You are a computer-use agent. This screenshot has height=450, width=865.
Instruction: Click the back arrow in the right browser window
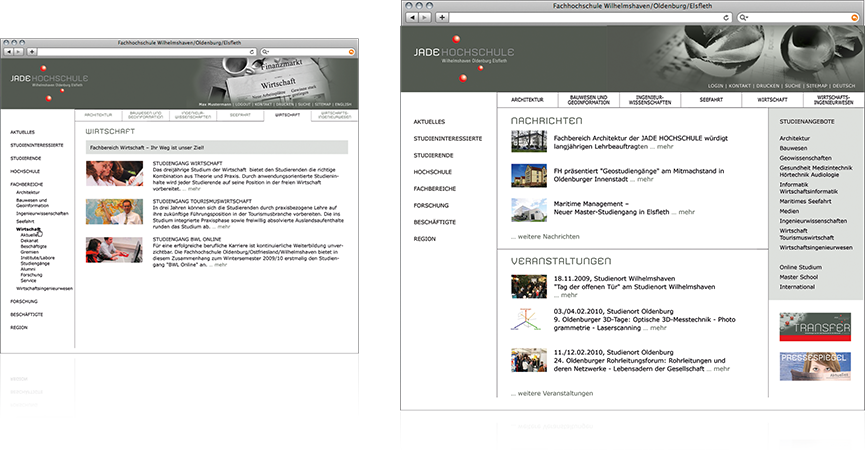412,18
